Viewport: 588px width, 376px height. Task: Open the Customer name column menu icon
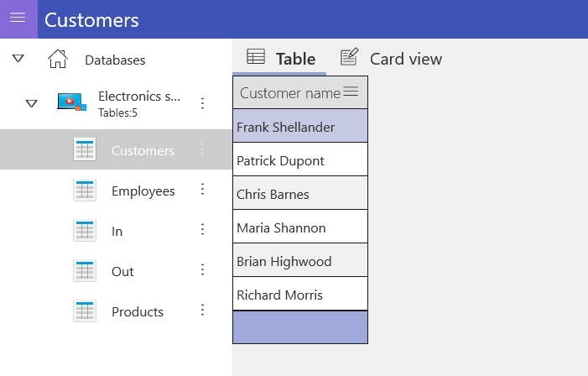(351, 91)
